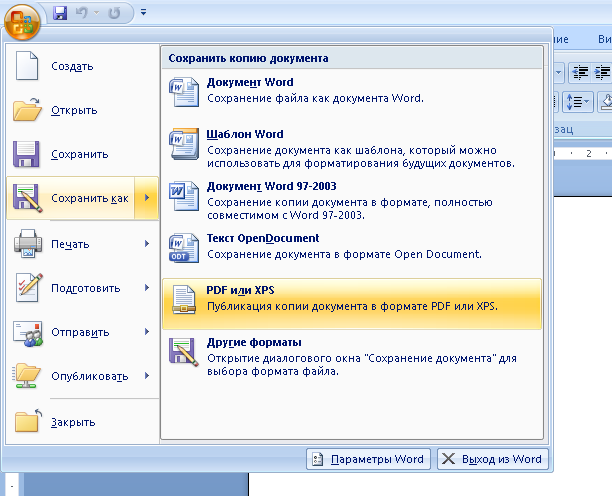
Task: Click the open folder icon for Открыть
Action: point(27,110)
